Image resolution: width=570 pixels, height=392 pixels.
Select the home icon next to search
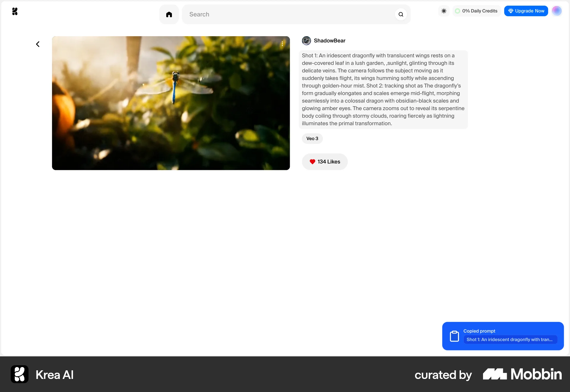(169, 14)
